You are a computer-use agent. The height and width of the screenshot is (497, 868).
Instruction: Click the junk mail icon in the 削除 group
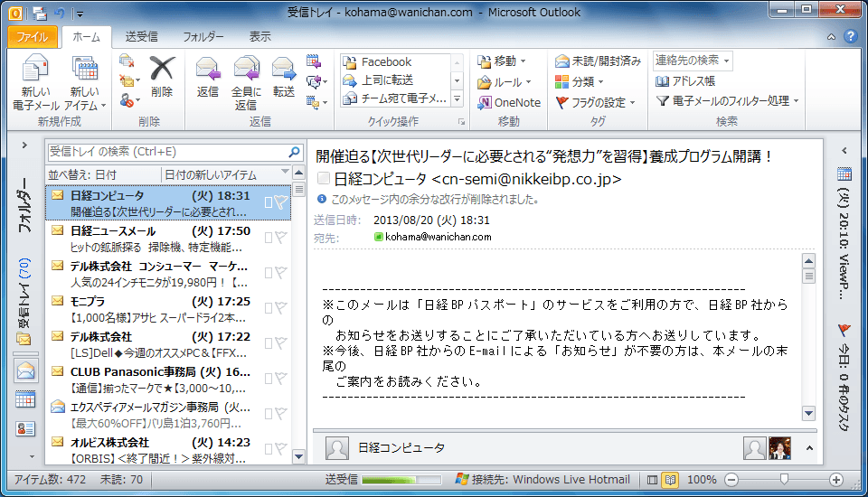pyautogui.click(x=127, y=100)
